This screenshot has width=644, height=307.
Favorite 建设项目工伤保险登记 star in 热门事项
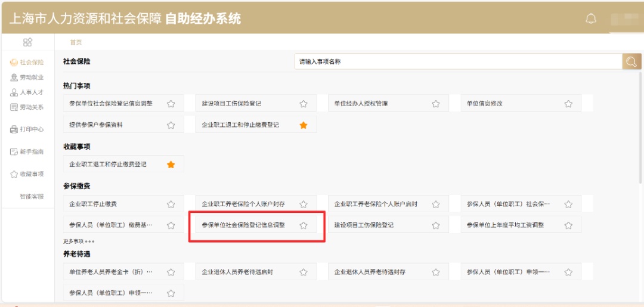304,104
